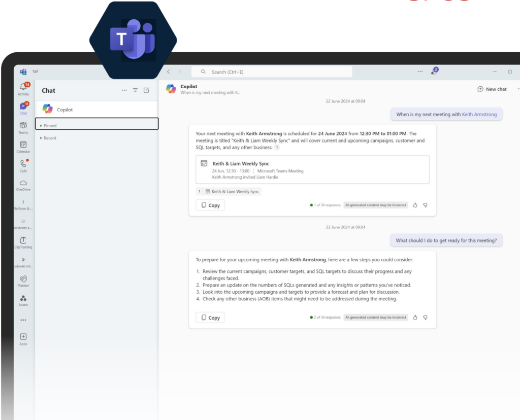Open Calls from the sidebar
The width and height of the screenshot is (520, 420).
(23, 166)
